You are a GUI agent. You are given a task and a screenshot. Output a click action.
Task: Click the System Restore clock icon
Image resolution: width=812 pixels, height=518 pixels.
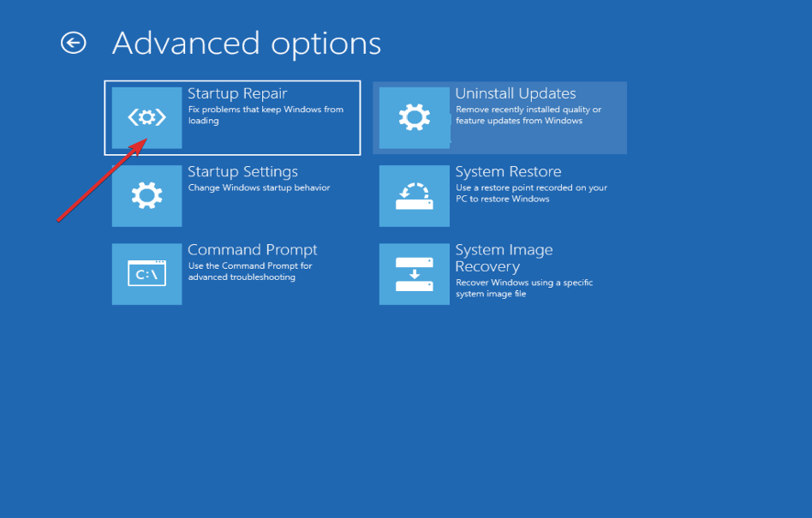pos(415,195)
